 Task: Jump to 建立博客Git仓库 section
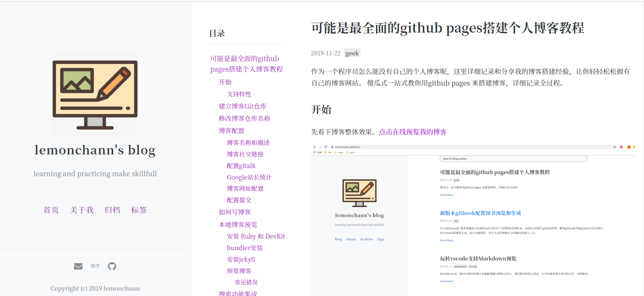(242, 106)
